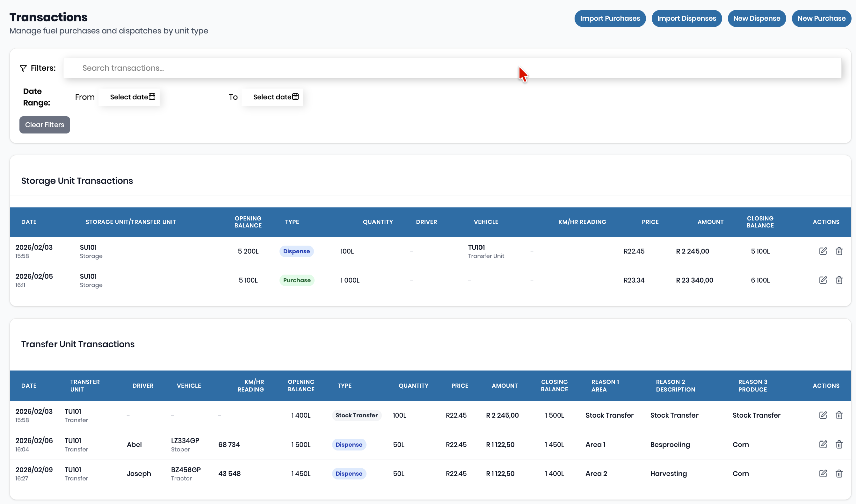The width and height of the screenshot is (856, 504).
Task: Click the filter funnel icon
Action: tap(23, 68)
